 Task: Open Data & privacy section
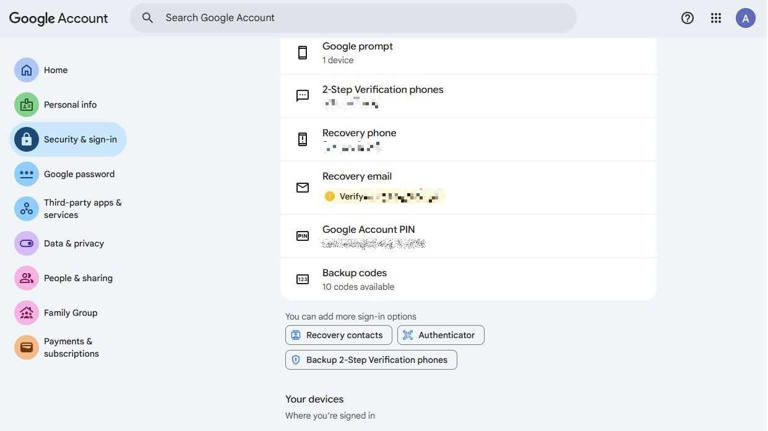pyautogui.click(x=68, y=243)
